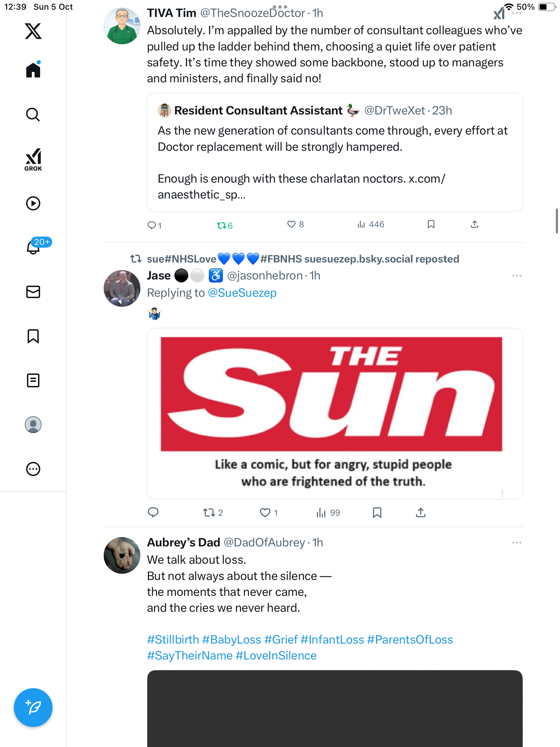Viewport: 560px width, 747px height.
Task: Reply to TIVA Tim's post
Action: click(x=152, y=225)
